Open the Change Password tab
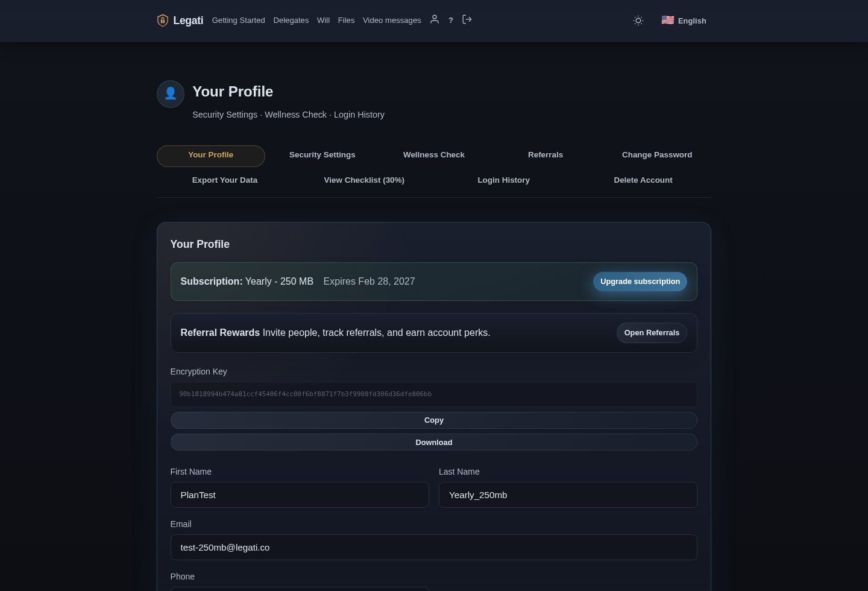This screenshot has width=868, height=591. (x=657, y=155)
